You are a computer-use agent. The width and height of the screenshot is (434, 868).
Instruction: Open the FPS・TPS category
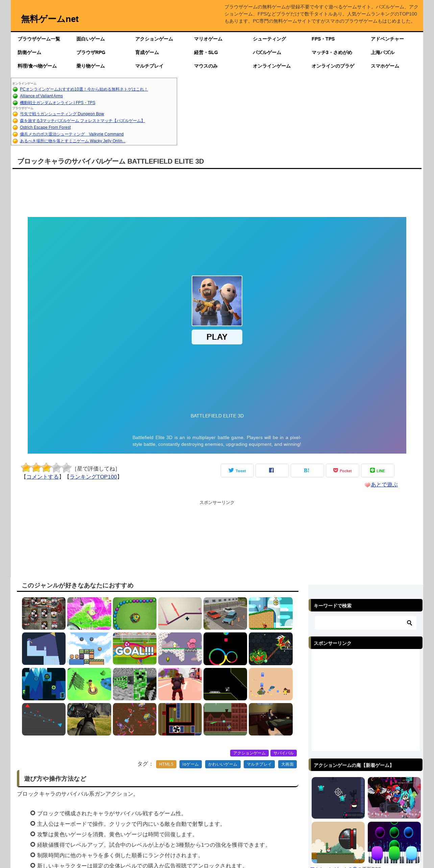click(323, 39)
